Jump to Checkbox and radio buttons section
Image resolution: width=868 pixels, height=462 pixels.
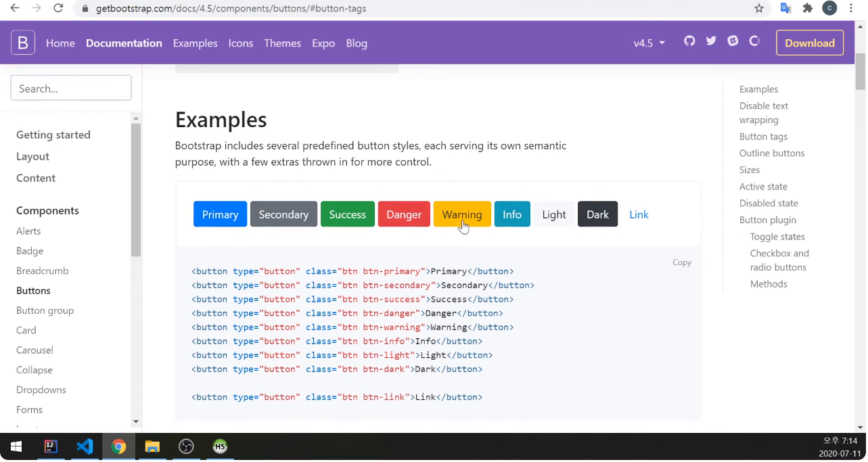(779, 260)
